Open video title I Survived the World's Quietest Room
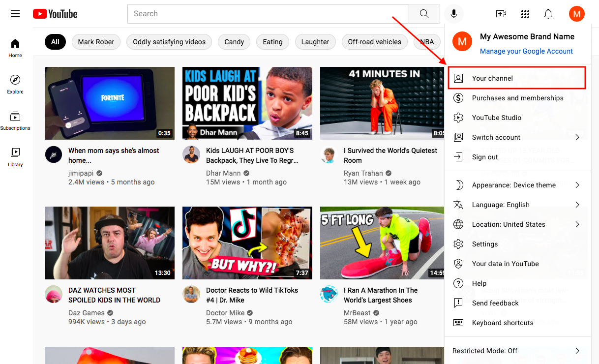Image resolution: width=599 pixels, height=364 pixels. pos(390,155)
